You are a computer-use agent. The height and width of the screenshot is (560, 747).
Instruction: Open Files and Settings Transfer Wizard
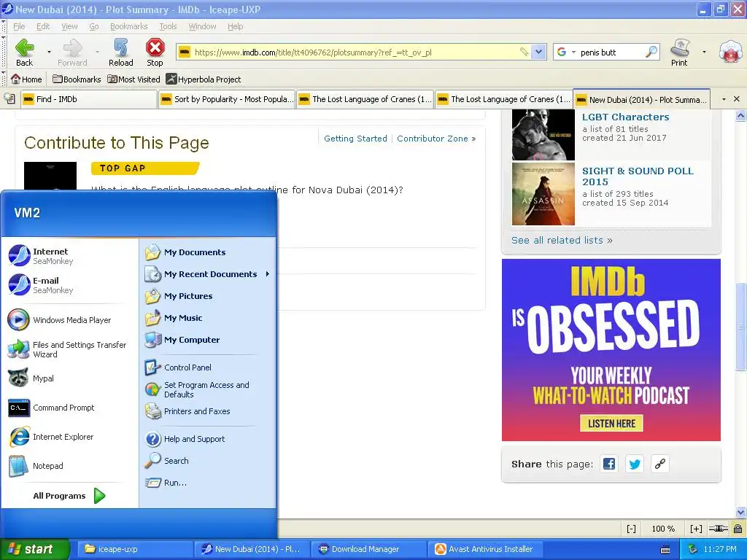tap(66, 349)
